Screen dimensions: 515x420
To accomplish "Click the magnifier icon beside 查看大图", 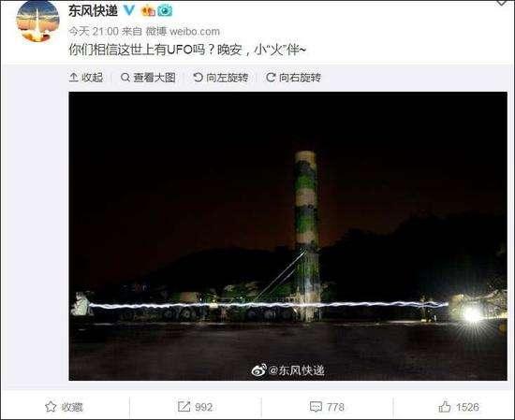I will point(125,78).
